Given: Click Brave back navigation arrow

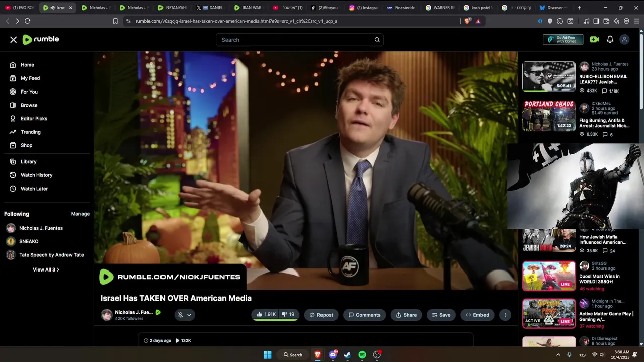Looking at the screenshot, I should click(7, 21).
